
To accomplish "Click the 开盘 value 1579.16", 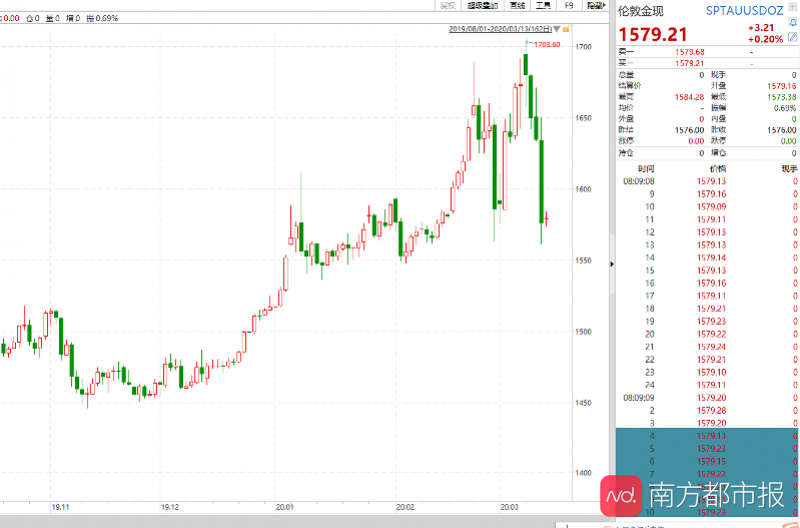I will click(781, 86).
